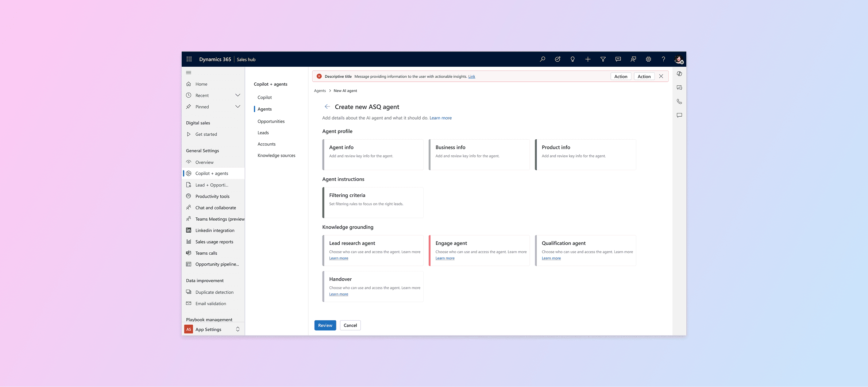The width and height of the screenshot is (868, 387).
Task: Click the bottom chat bubble icon in right rail
Action: 679,115
